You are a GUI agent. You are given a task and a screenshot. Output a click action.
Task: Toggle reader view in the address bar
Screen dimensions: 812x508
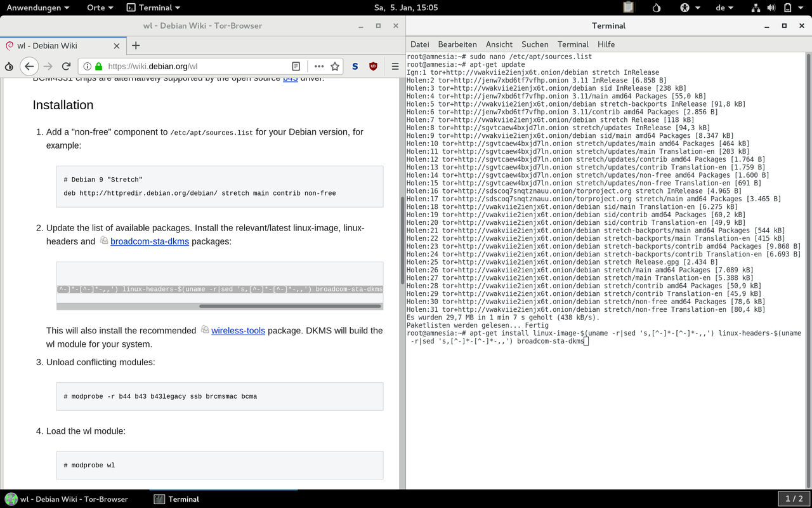(296, 66)
